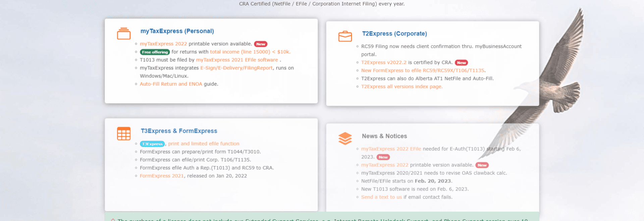Open myTaxExpress 2022 printable version news link
This screenshot has width=644, height=221.
[385, 165]
